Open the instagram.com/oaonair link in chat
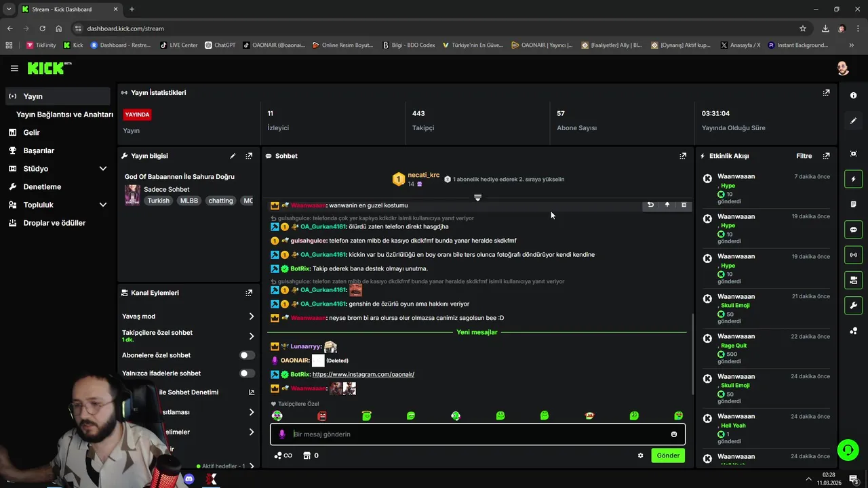The width and height of the screenshot is (868, 488). click(363, 374)
